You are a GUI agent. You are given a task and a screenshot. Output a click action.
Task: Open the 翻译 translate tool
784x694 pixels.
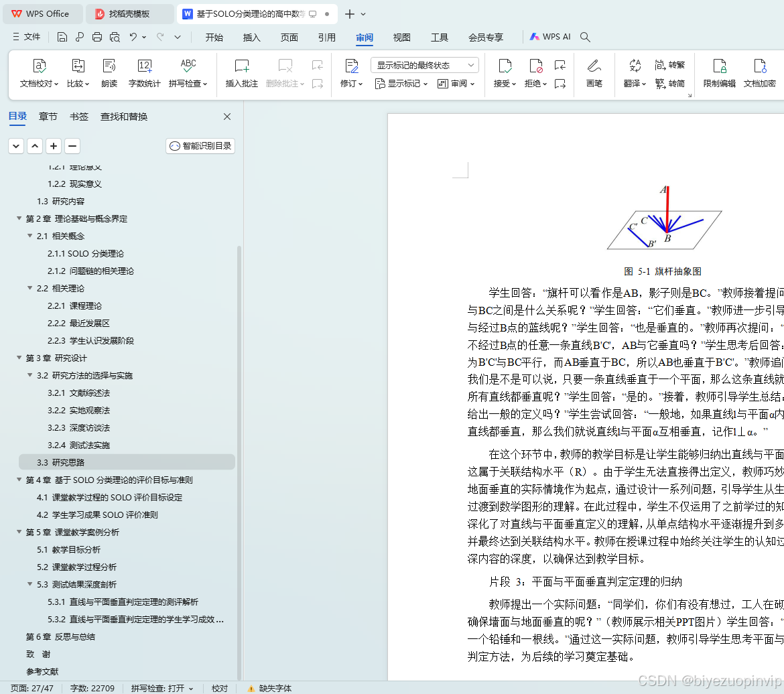tap(635, 73)
